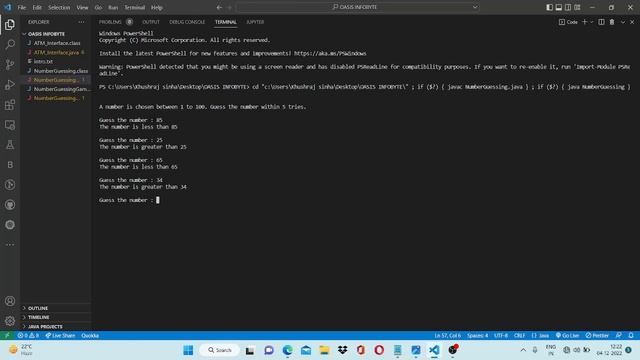The image size is (640, 360).
Task: Open the Edit menu
Action: click(37, 7)
